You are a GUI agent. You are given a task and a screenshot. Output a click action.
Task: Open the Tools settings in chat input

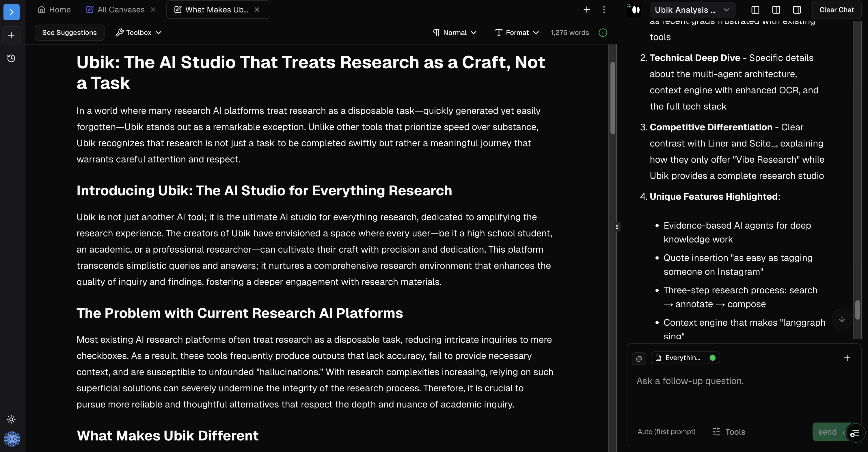point(729,432)
